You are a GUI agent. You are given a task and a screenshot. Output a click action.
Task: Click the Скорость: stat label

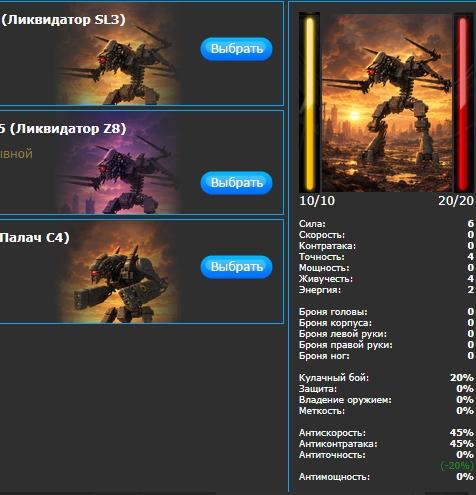pos(322,235)
